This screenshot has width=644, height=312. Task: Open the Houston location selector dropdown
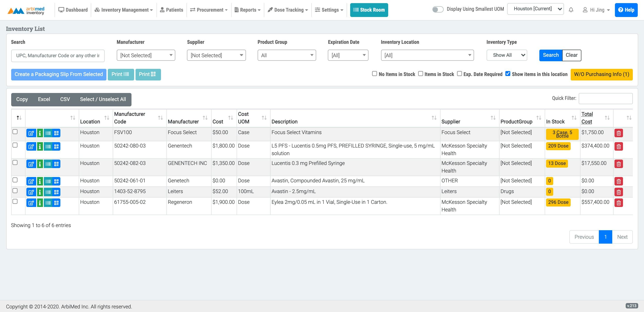(535, 8)
